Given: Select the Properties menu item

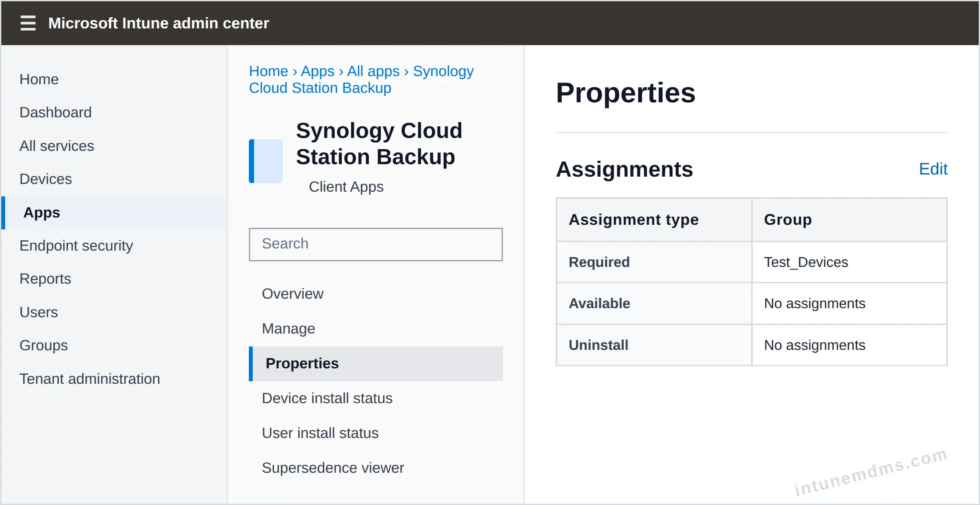Looking at the screenshot, I should coord(376,364).
